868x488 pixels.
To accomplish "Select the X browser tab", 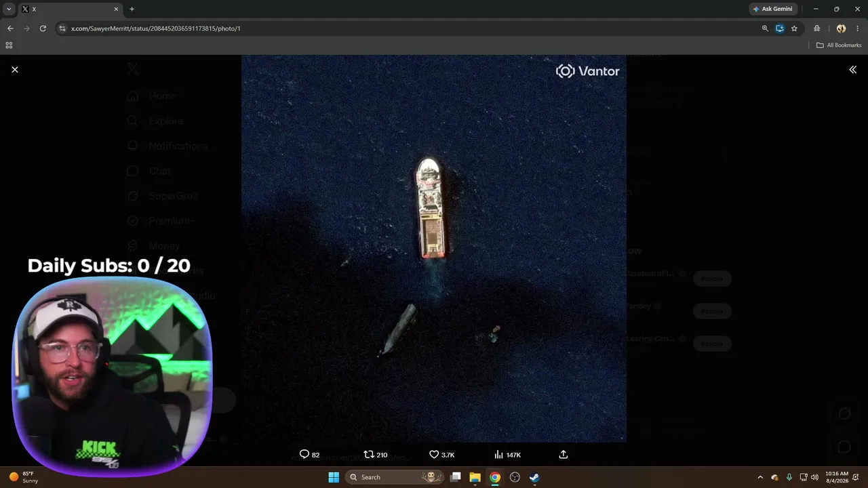I will pos(69,9).
